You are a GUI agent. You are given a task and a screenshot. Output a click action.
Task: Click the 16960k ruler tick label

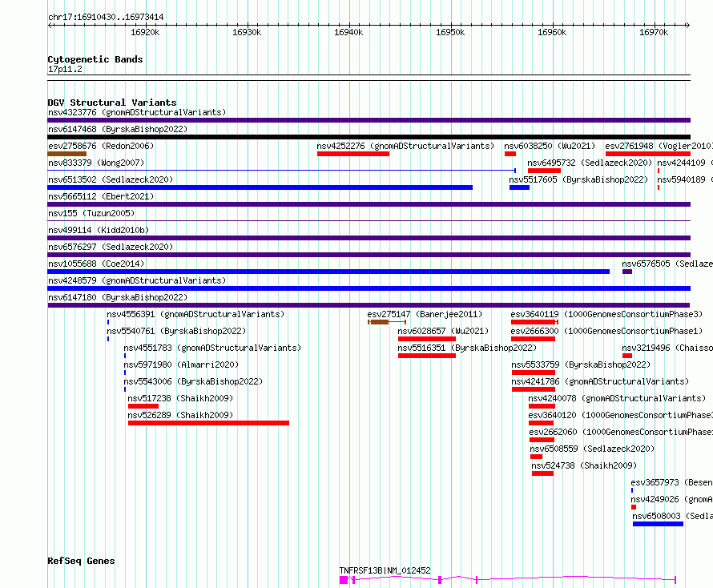pyautogui.click(x=552, y=32)
